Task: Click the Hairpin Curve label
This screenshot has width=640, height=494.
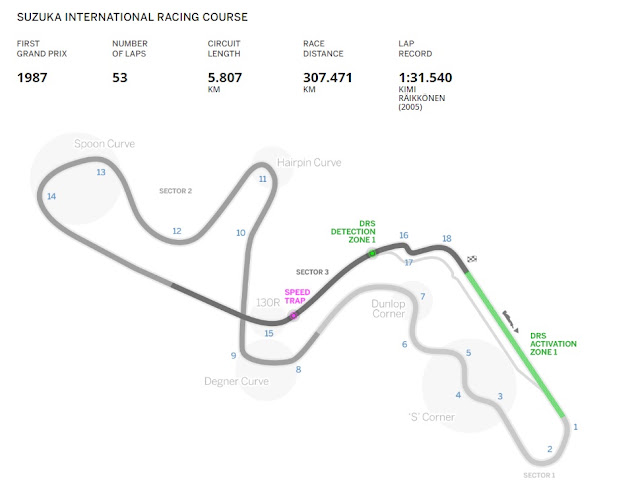Action: 309,162
